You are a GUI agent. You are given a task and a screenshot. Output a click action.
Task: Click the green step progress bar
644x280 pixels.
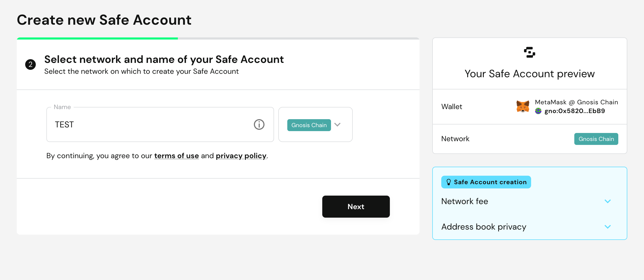97,38
